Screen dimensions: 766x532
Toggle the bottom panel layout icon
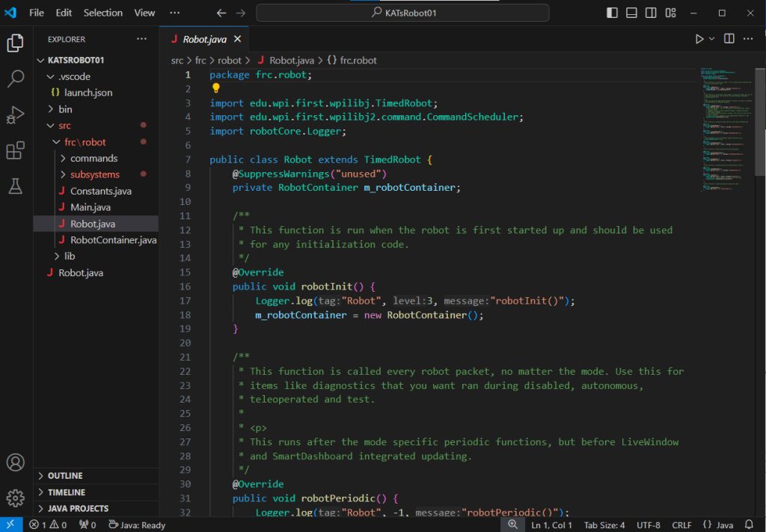click(x=631, y=13)
